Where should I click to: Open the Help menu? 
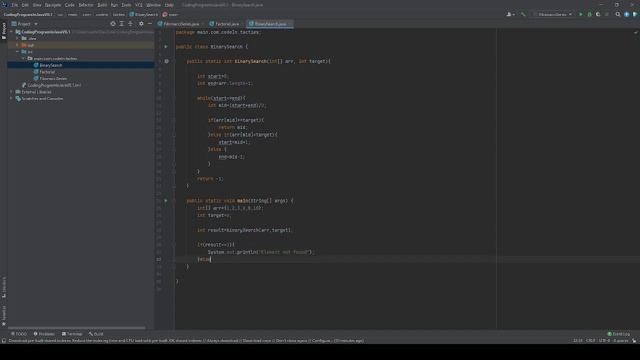pos(169,5)
